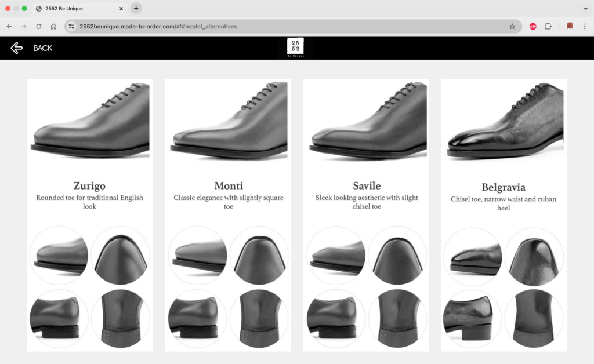Close the 2552 Be Unique tab
The width and height of the screenshot is (594, 364).
pyautogui.click(x=121, y=8)
